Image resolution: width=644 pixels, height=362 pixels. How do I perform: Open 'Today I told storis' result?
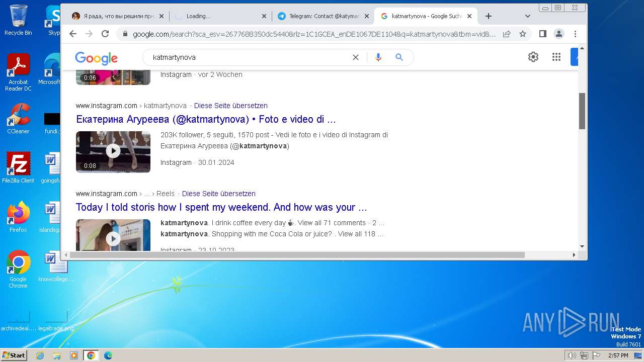(x=221, y=208)
